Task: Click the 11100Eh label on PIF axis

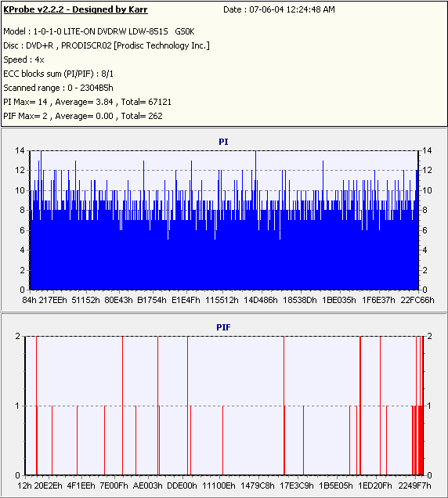Action: 219,485
